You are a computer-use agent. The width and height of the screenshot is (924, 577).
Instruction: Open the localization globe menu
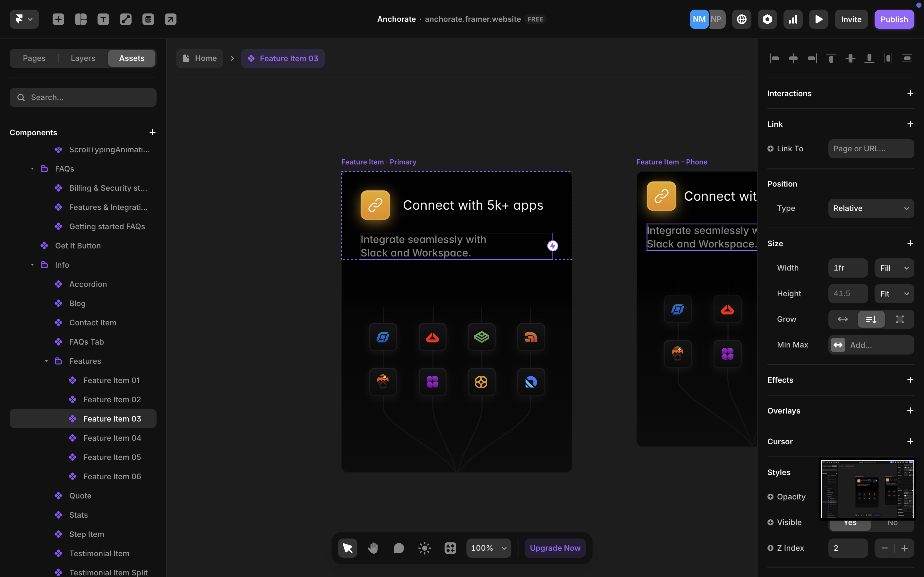(741, 19)
